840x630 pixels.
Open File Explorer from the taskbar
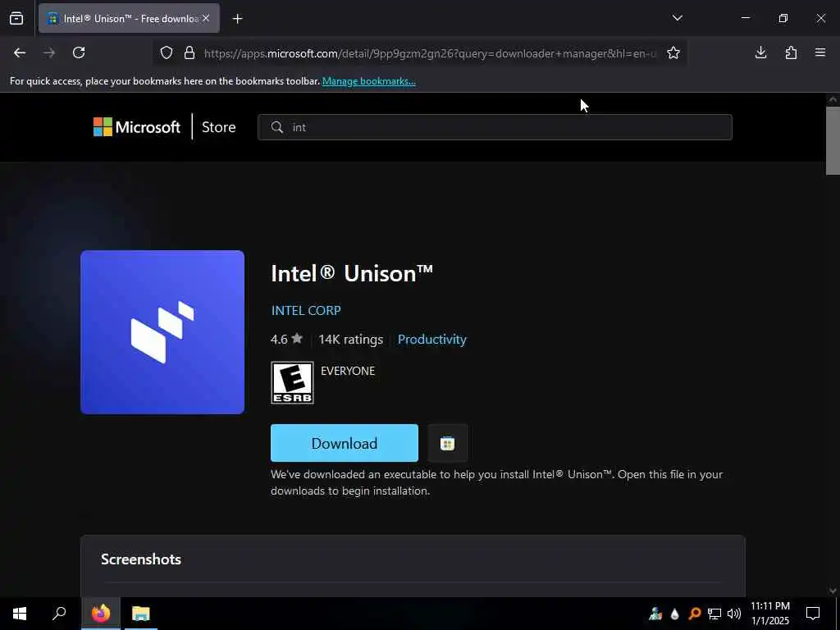(x=141, y=614)
